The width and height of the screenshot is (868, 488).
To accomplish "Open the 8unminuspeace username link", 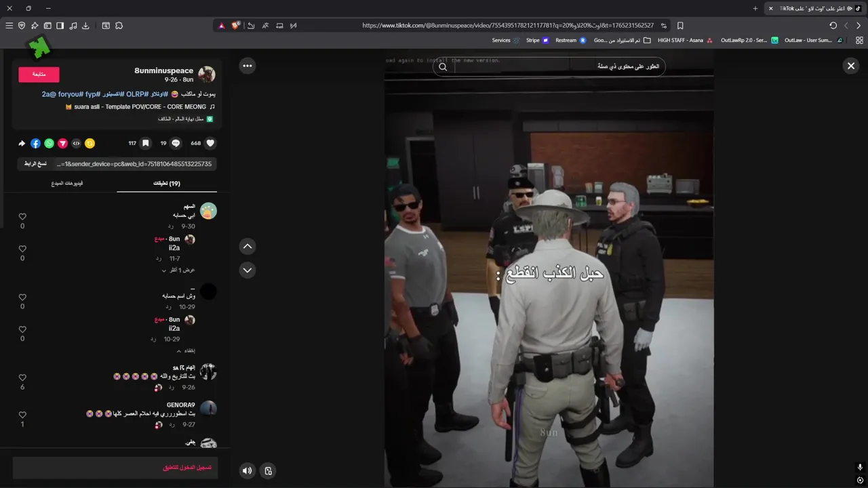I will pos(163,70).
